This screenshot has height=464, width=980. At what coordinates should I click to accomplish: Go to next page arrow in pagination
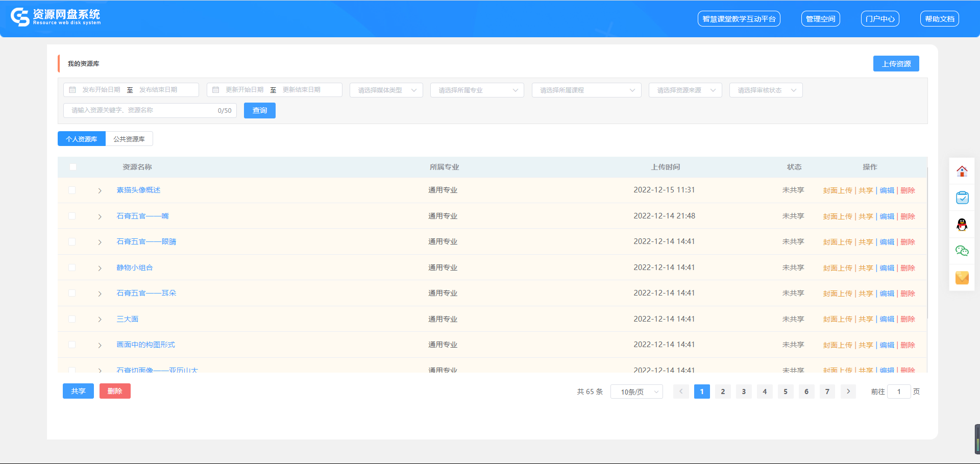pyautogui.click(x=848, y=392)
